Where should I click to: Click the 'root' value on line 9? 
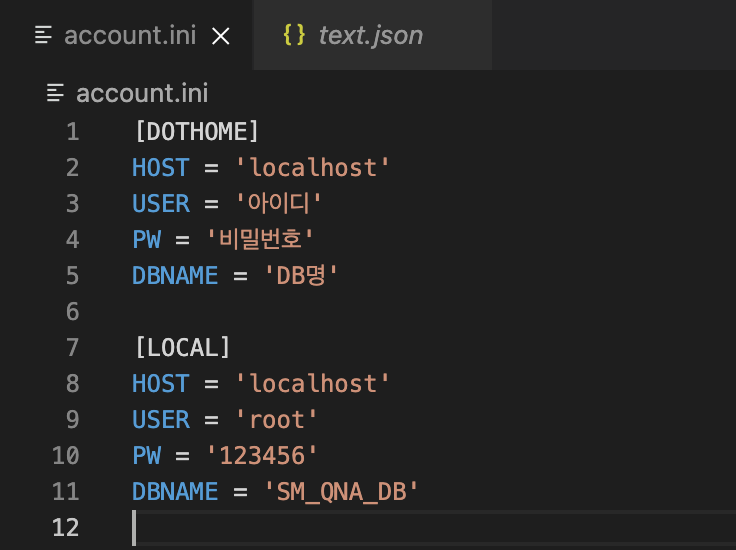(276, 420)
